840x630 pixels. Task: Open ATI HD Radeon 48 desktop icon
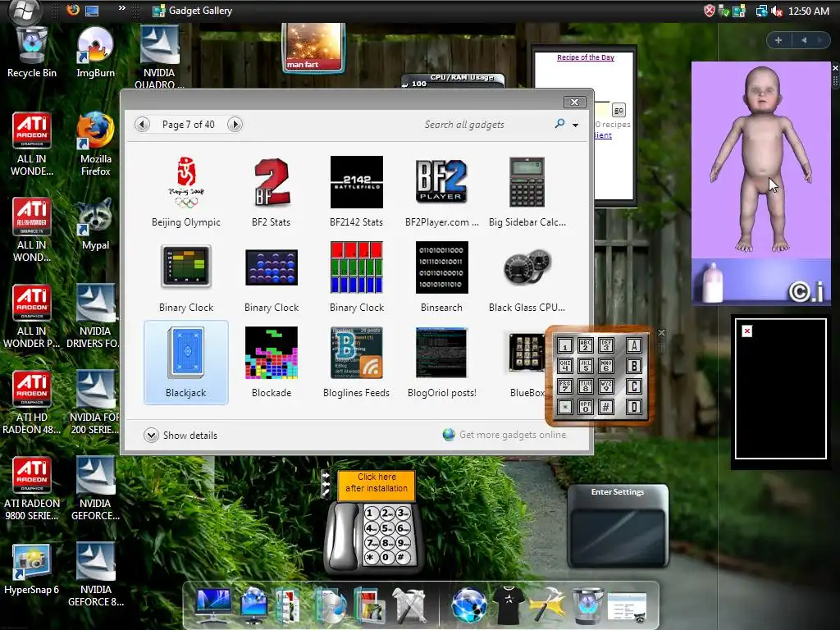pos(32,403)
